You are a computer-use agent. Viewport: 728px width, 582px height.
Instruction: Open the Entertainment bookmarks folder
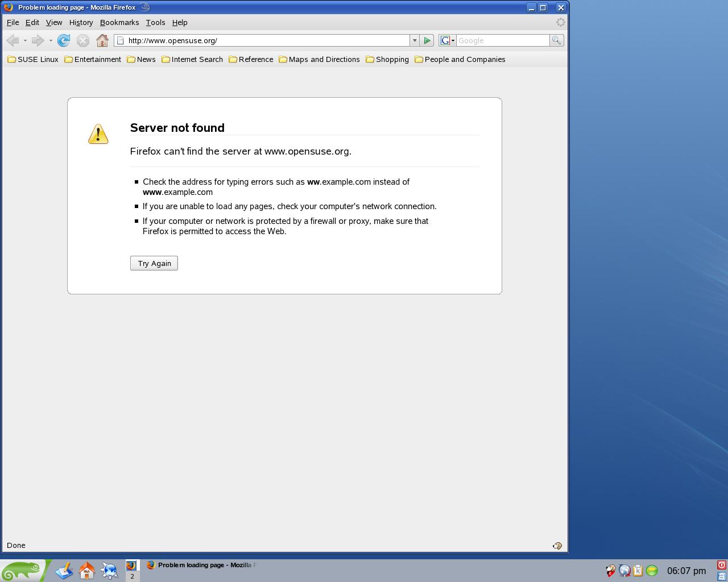point(93,59)
